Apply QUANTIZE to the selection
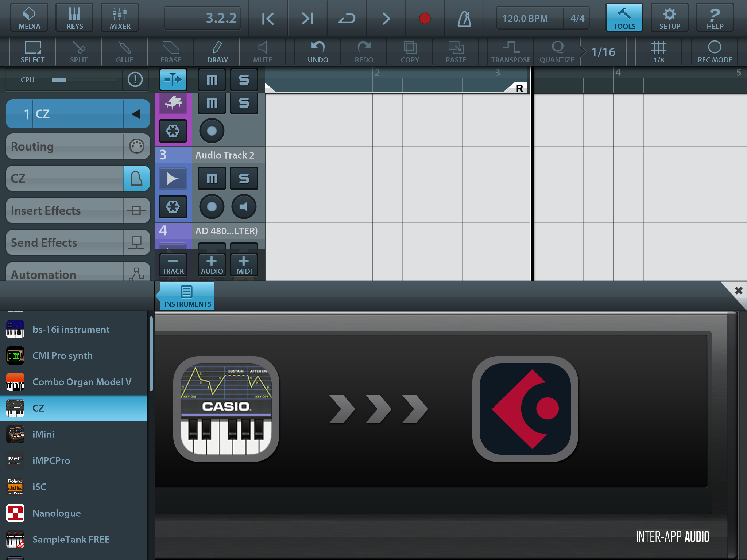Image resolution: width=747 pixels, height=560 pixels. 557,52
